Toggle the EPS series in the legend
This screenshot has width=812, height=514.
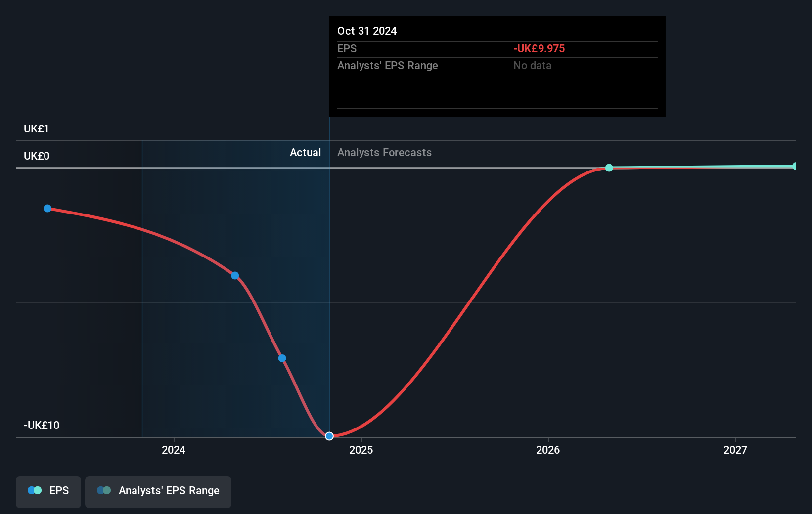point(48,491)
